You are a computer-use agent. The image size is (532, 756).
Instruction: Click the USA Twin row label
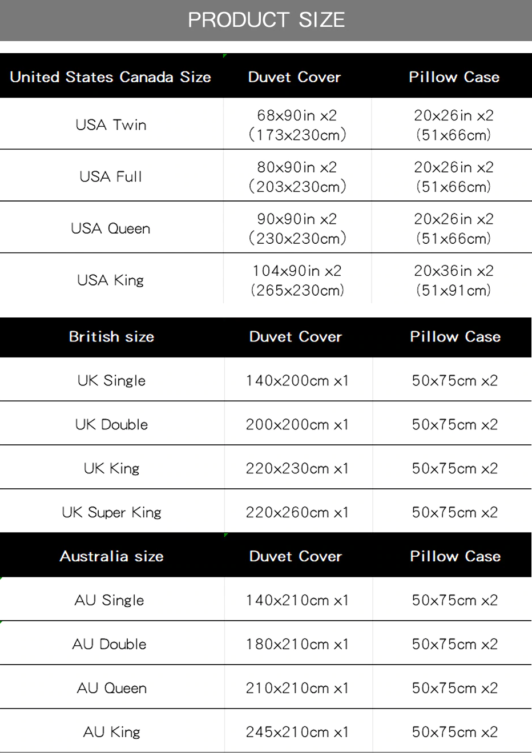111,124
